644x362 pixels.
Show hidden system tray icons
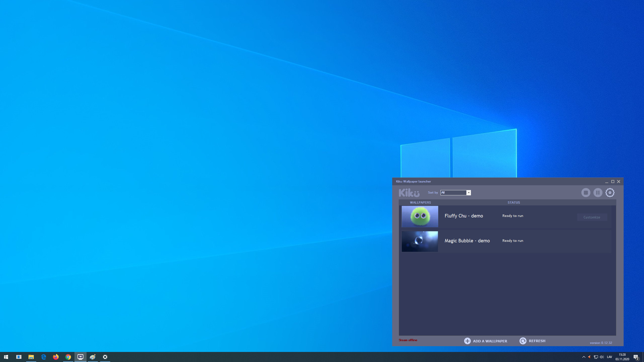point(584,357)
